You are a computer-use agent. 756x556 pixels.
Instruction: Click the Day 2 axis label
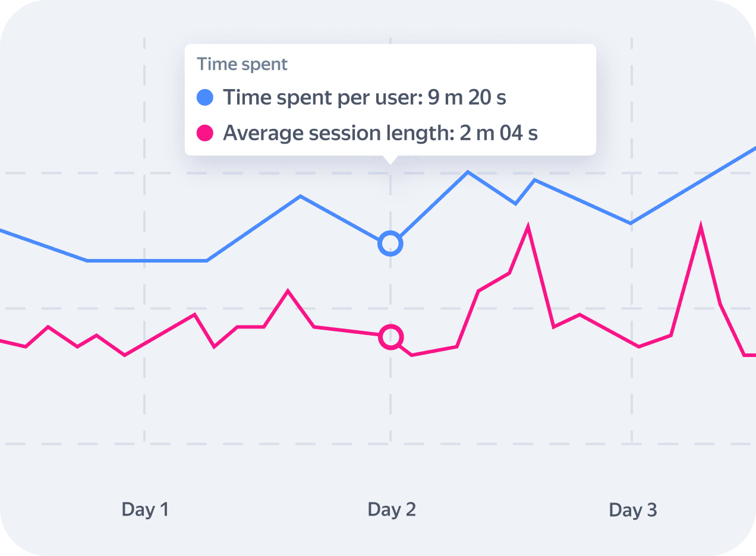pos(392,510)
